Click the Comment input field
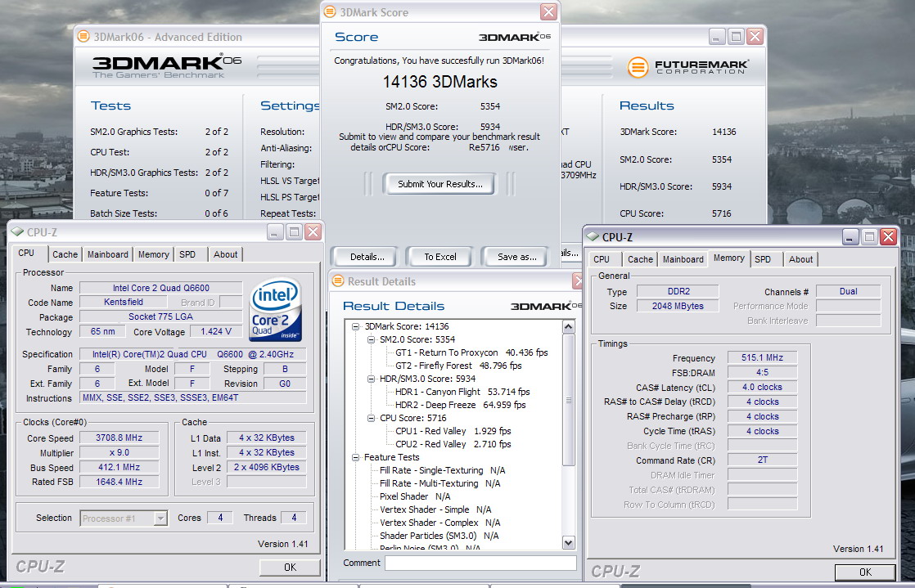Screen dimensions: 915x588 click(480, 563)
